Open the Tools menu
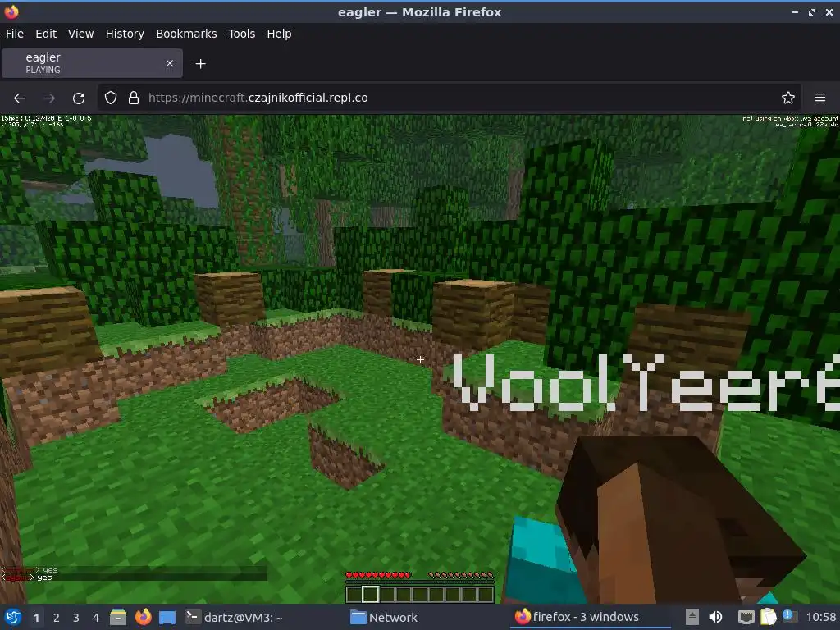The image size is (840, 630). click(x=241, y=34)
